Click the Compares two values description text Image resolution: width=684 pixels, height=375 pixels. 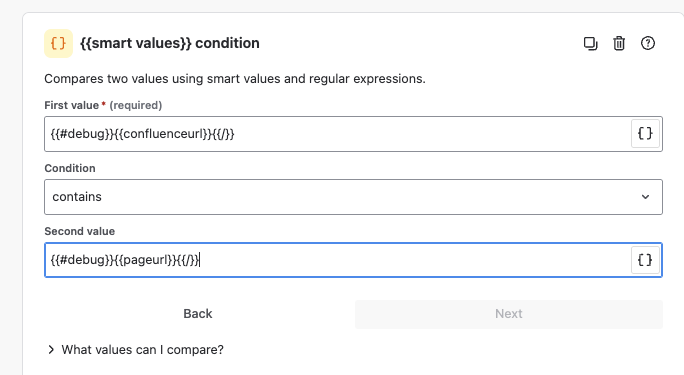tap(235, 79)
